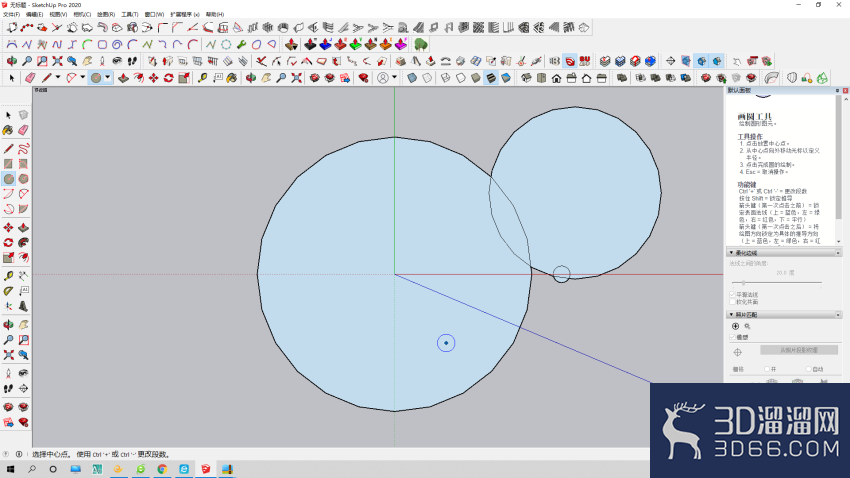Select the Rectangle tool in left toolbox
The image size is (850, 478).
click(8, 164)
